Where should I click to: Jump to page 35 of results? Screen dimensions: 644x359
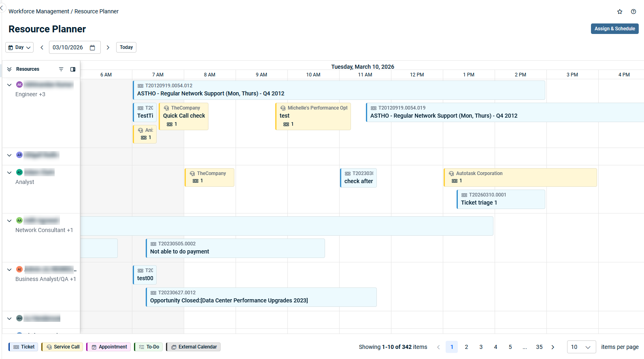click(x=539, y=347)
